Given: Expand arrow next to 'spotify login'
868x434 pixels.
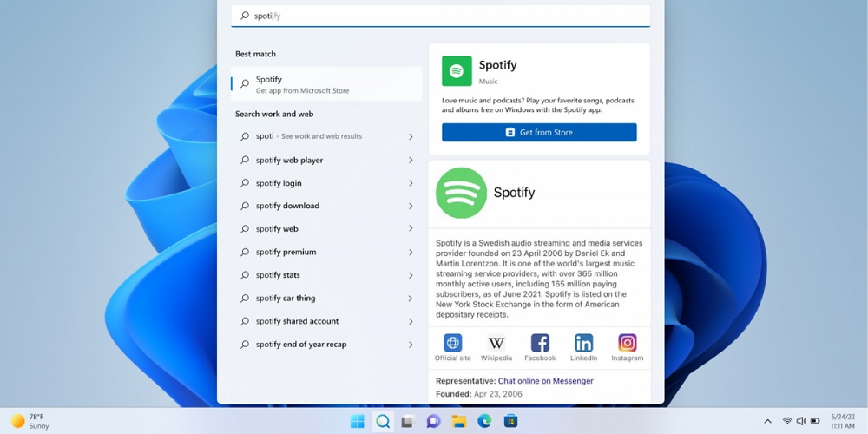Looking at the screenshot, I should (x=411, y=183).
